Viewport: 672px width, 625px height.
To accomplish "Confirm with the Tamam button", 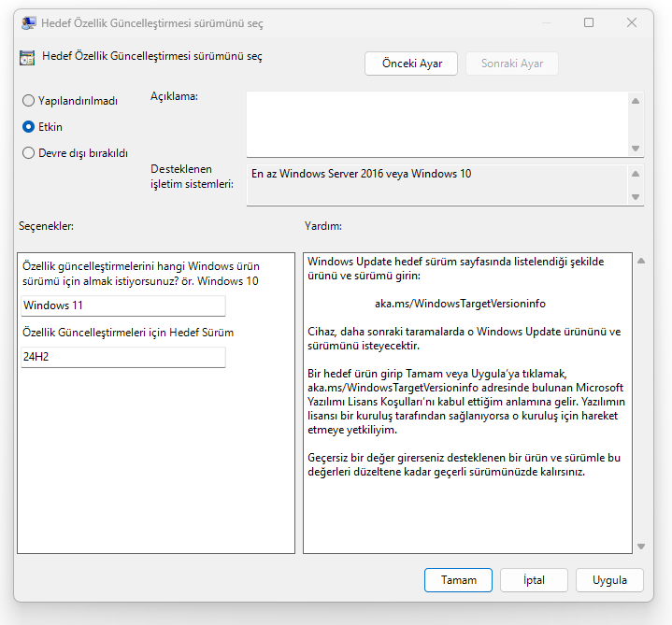I will [458, 580].
